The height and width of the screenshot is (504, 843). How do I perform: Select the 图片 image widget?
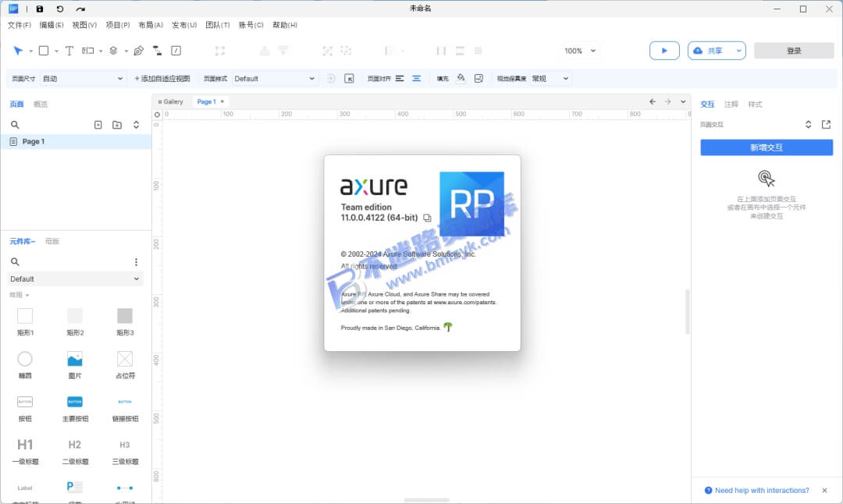pos(75,365)
